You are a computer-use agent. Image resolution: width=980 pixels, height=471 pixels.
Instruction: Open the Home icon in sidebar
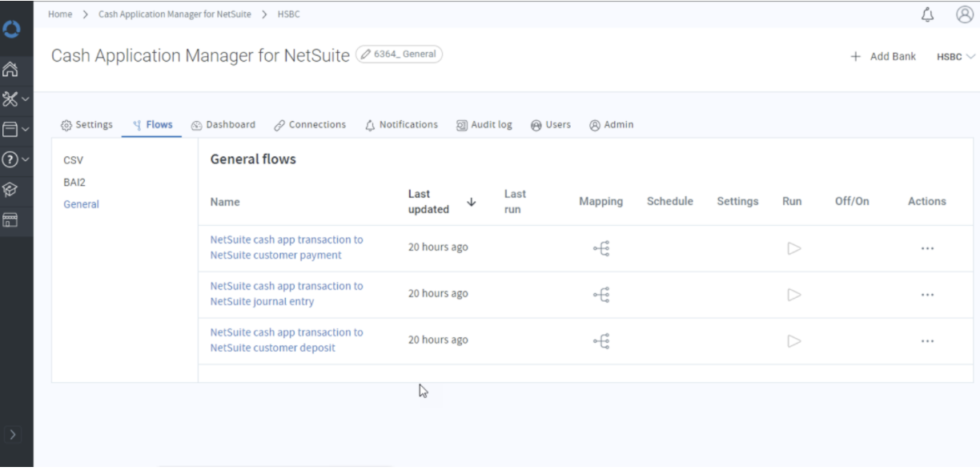(x=11, y=70)
